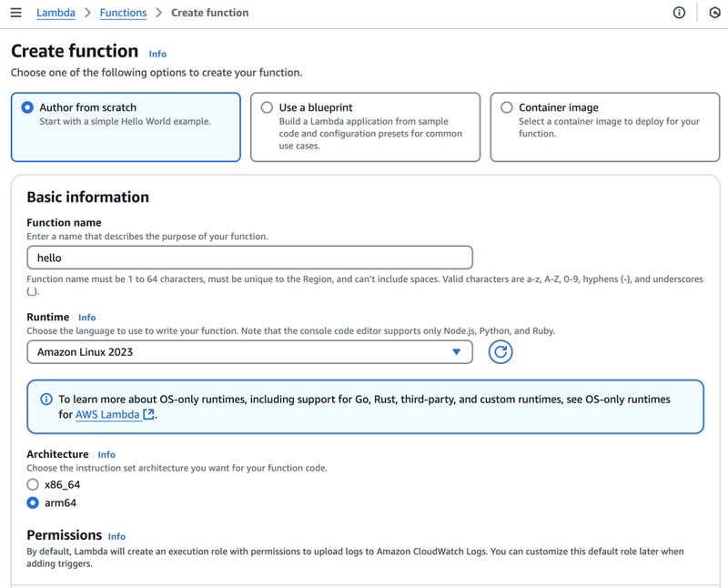Viewport: 728px width, 588px height.
Task: Click Info link next to Permissions
Action: pyautogui.click(x=116, y=536)
